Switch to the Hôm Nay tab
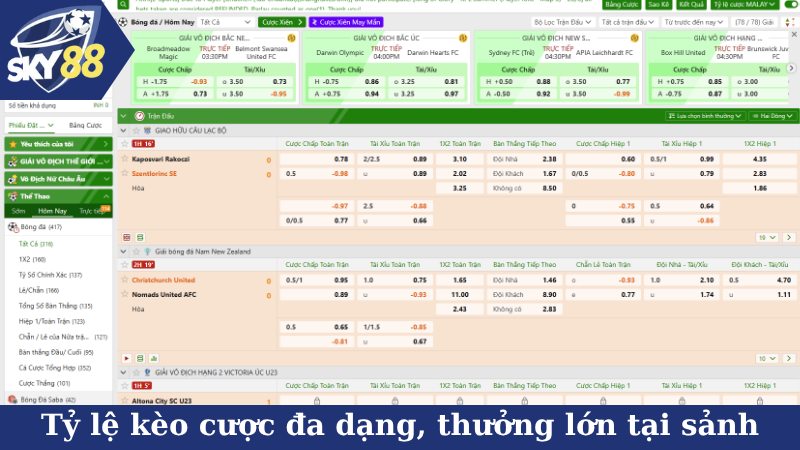The image size is (800, 450). click(52, 211)
